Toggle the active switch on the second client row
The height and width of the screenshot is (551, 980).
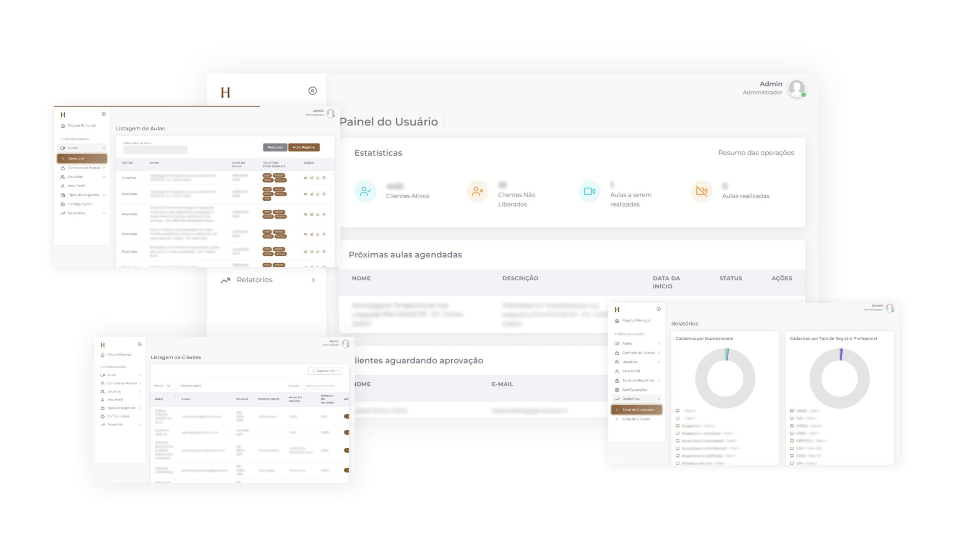pos(346,432)
